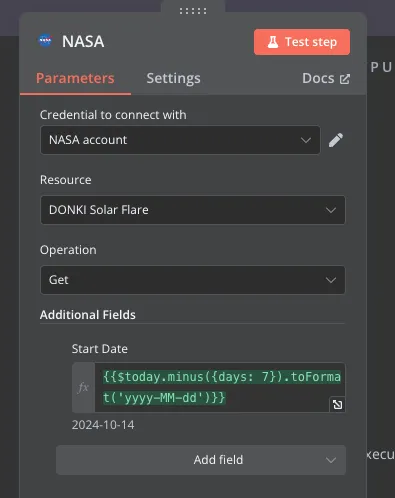This screenshot has width=395, height=498.
Task: Switch to the Parameters tab
Action: coord(75,78)
